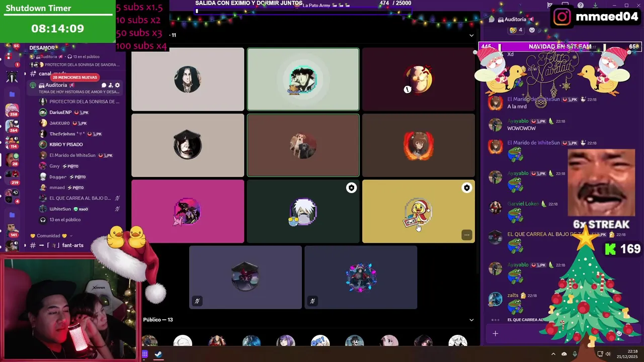Click the moderator badge on the yellow tile
Screen dimensions: 644x362
click(466, 188)
